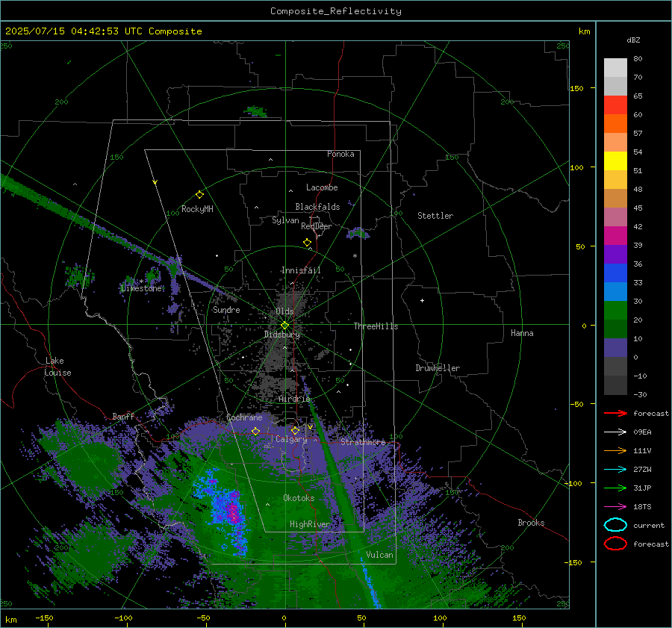The width and height of the screenshot is (672, 628).
Task: Click the Stettler city label
Action: 435,216
